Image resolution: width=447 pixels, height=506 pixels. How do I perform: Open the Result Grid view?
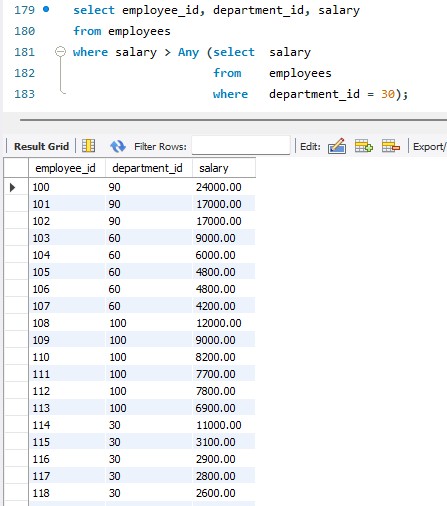41,146
